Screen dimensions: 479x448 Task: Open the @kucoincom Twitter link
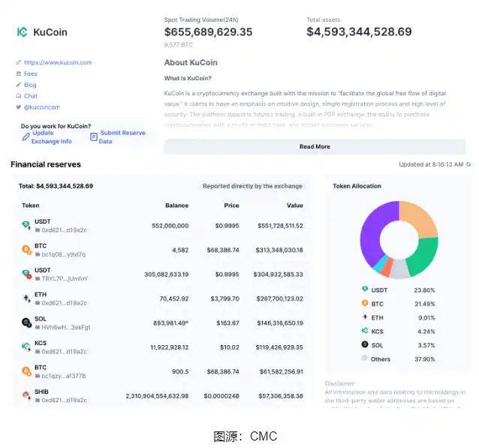click(42, 107)
